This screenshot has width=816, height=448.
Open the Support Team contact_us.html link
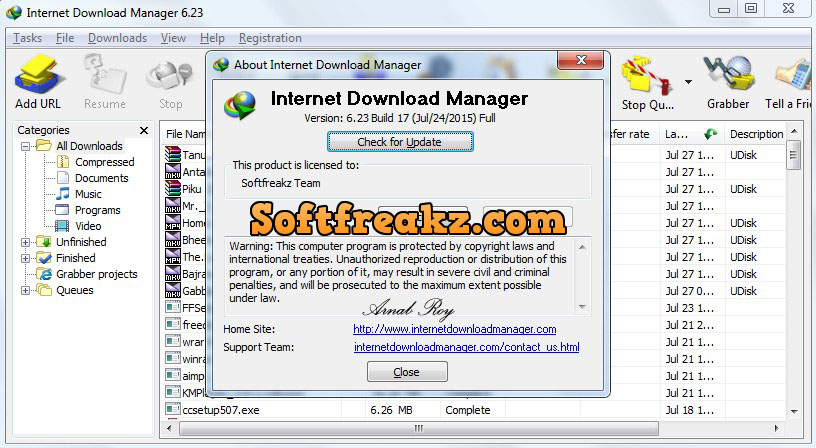466,347
